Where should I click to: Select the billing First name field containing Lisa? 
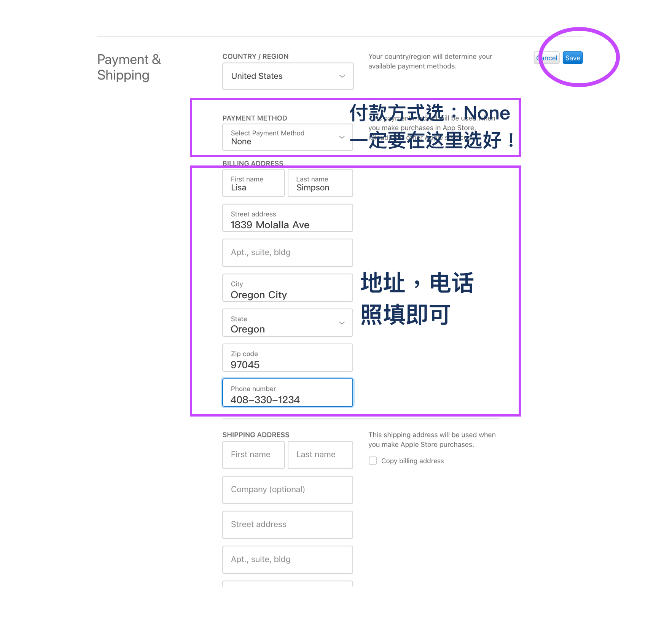253,183
